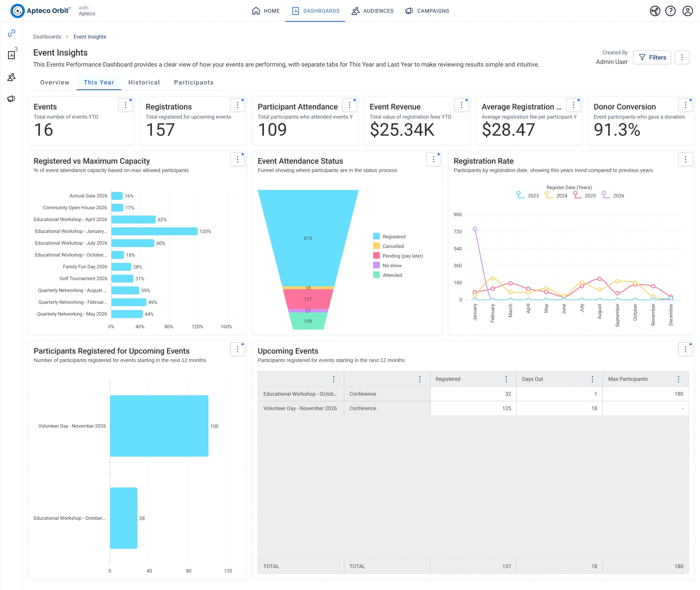Click the Attended green legend swatch
This screenshot has height=590, width=700.
pyautogui.click(x=376, y=275)
